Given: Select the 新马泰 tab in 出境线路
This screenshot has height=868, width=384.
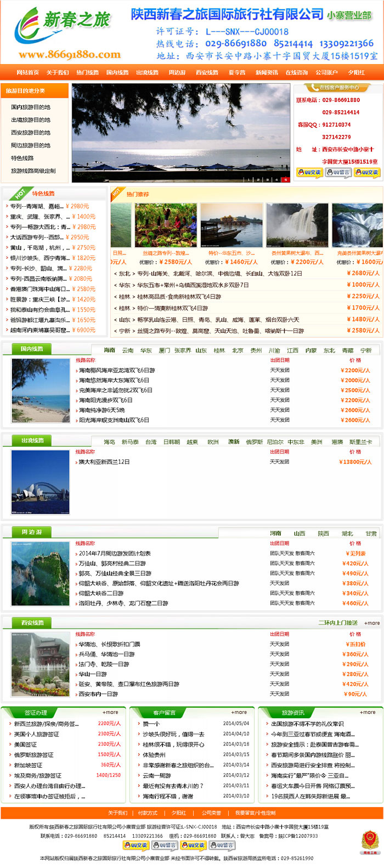Looking at the screenshot, I should pos(130,441).
